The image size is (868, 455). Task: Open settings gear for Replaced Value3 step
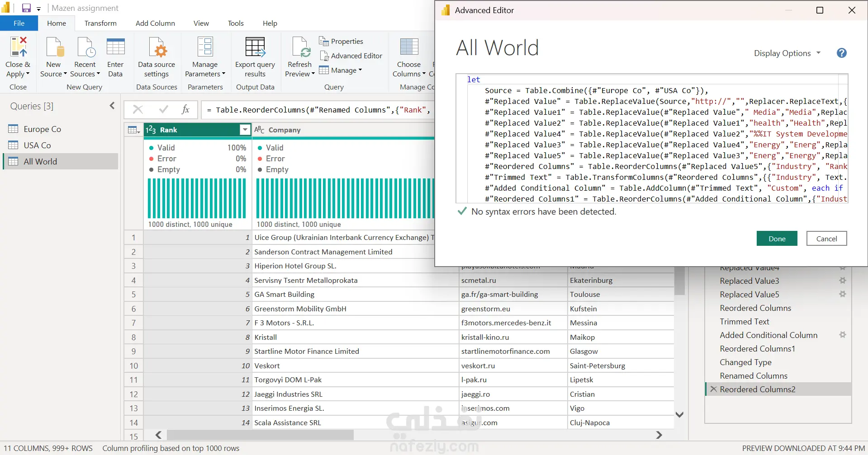(842, 281)
